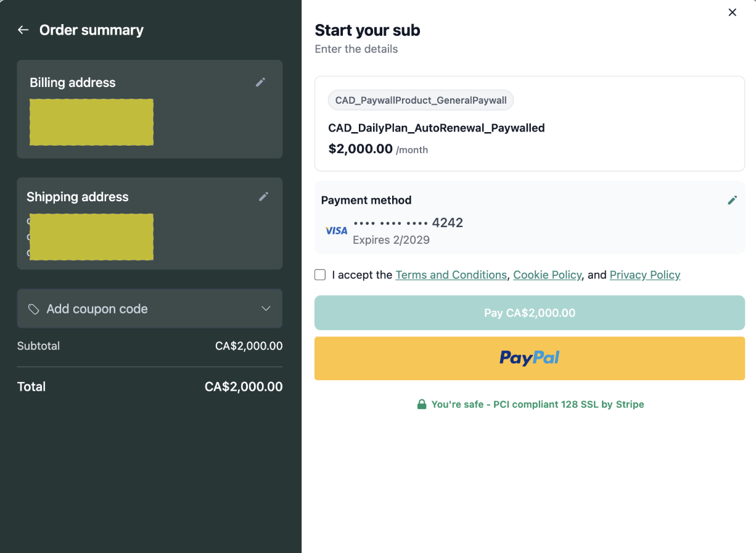Click the back arrow beside Order summary
This screenshot has width=756, height=553.
23,30
